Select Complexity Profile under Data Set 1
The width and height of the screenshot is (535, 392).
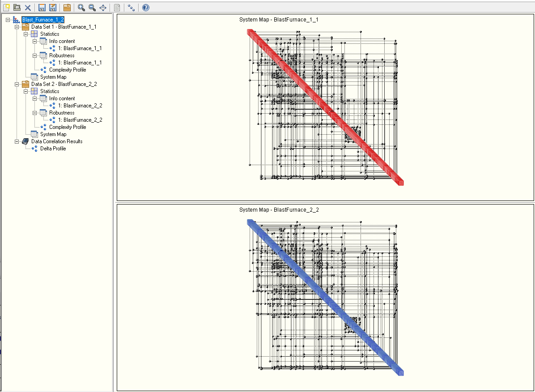(67, 70)
